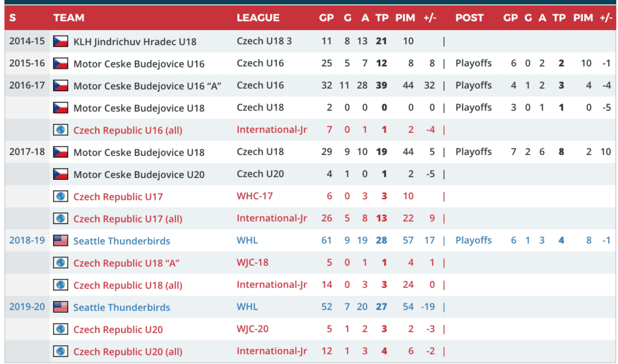Select the LEAGUE column header
This screenshot has width=618, height=364.
(258, 18)
